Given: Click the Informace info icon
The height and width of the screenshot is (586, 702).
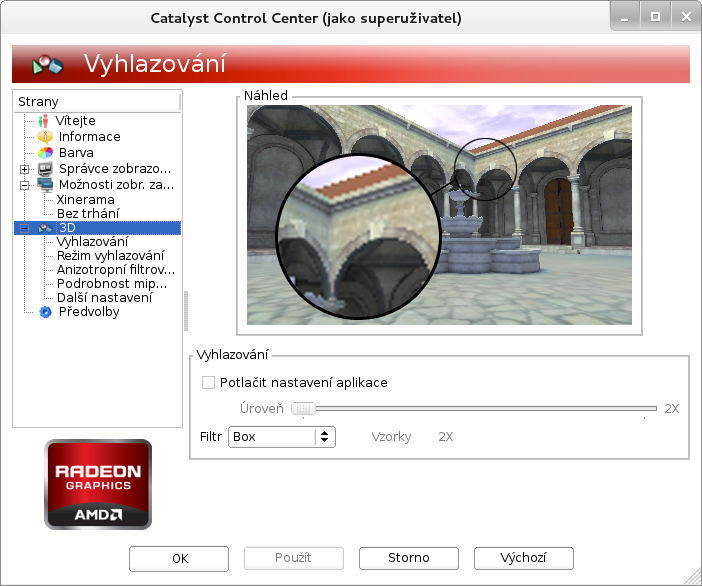Looking at the screenshot, I should pyautogui.click(x=45, y=137).
